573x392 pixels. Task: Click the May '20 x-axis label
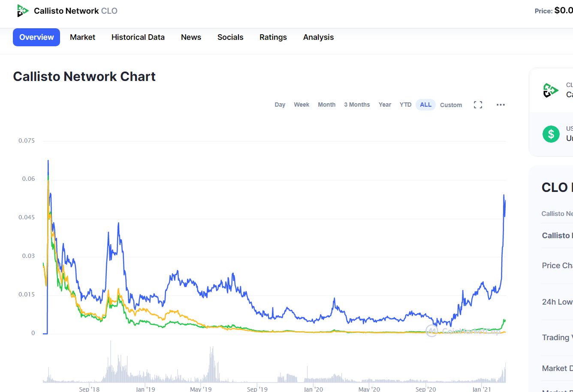pos(369,389)
